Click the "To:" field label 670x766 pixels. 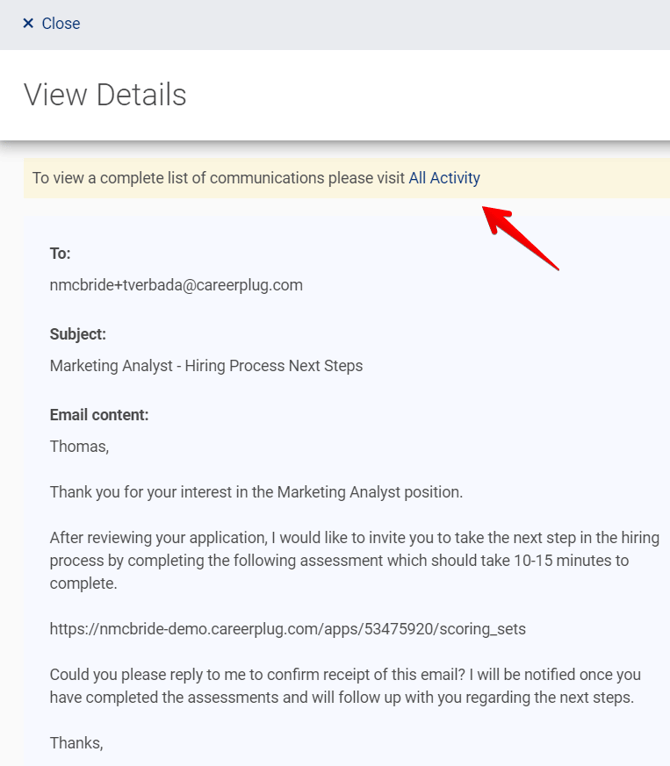(x=60, y=254)
